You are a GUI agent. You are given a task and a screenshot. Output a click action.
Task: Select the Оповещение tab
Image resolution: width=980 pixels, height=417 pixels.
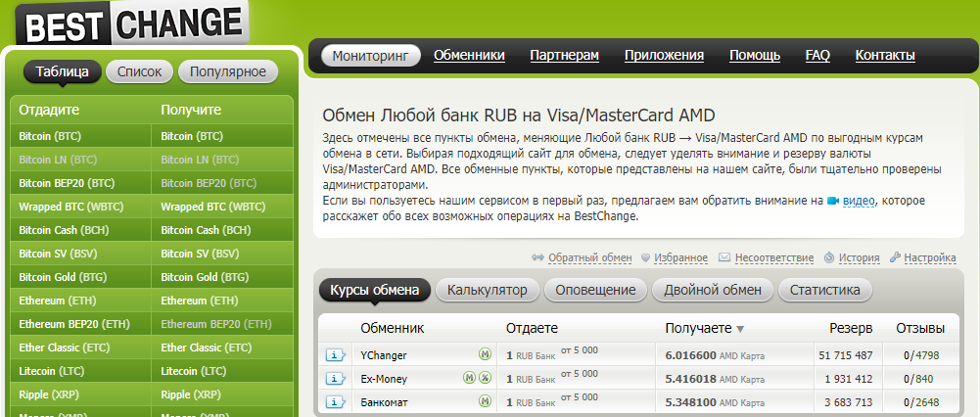(595, 290)
